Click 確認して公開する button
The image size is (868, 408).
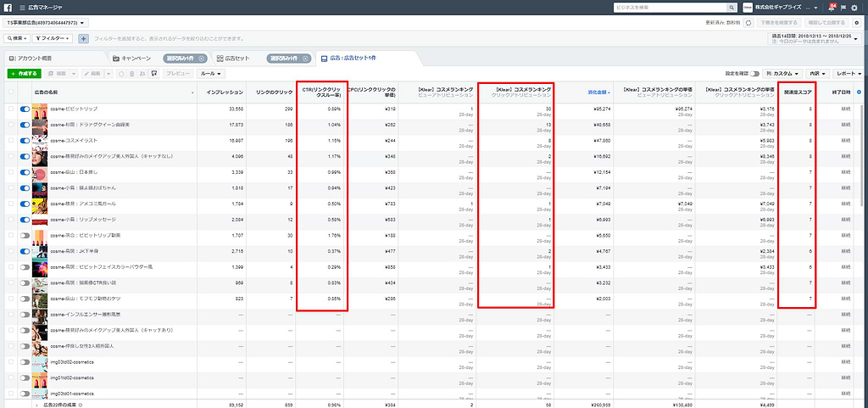click(x=826, y=23)
